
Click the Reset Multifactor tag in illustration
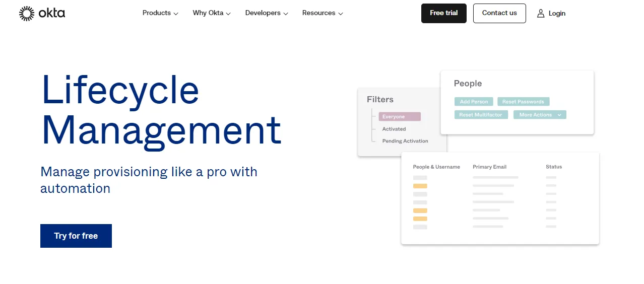(x=481, y=115)
